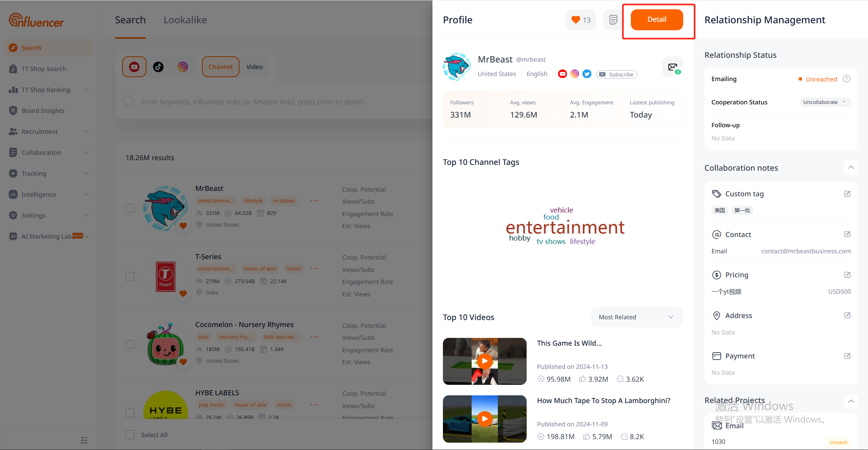
Task: Open the Uncollaborate cooperation status dropdown
Action: pyautogui.click(x=825, y=102)
